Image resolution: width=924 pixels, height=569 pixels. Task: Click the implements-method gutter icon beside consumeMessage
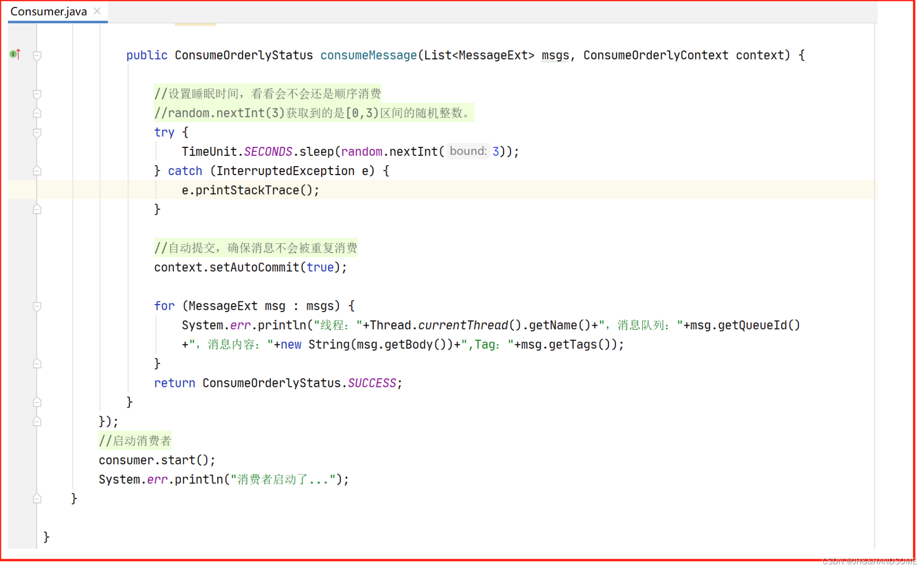[15, 54]
